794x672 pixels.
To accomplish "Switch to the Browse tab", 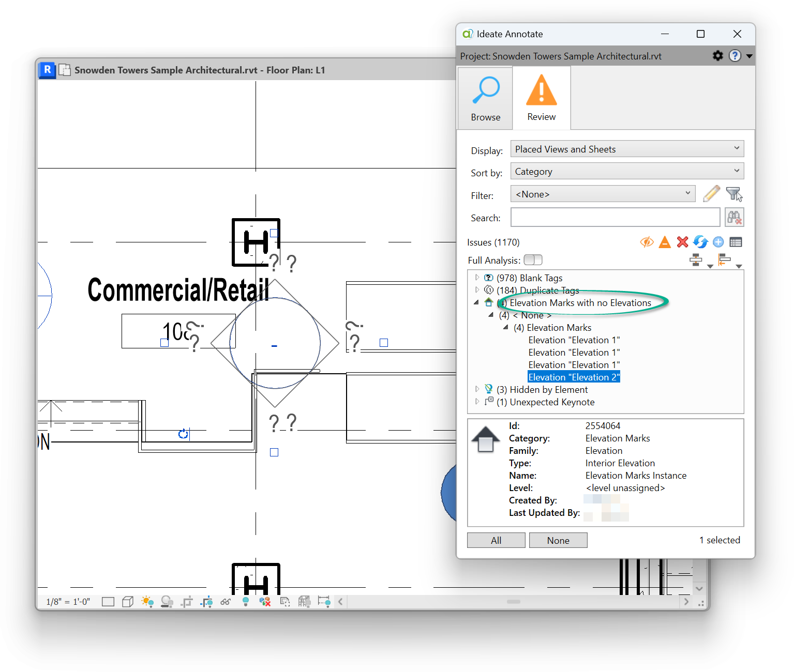I will (x=485, y=98).
